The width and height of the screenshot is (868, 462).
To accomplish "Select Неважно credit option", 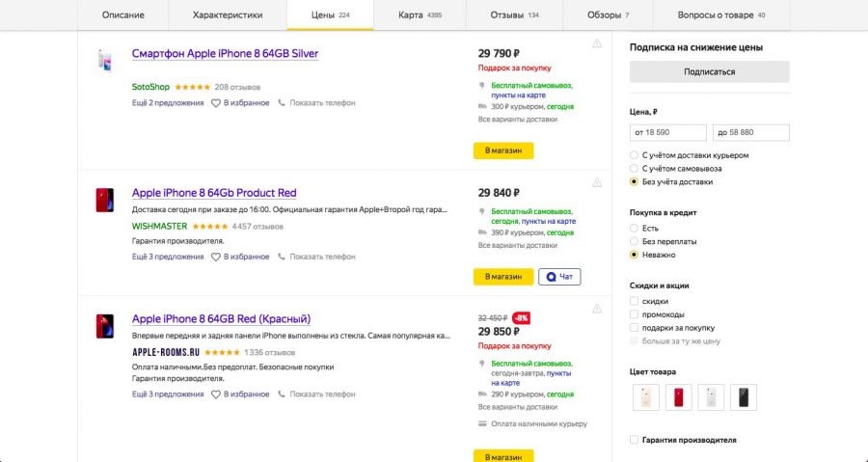I will pyautogui.click(x=634, y=255).
